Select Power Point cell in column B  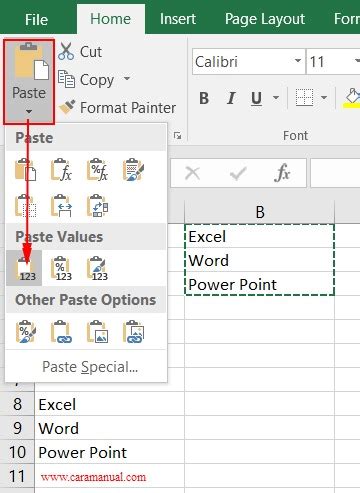pos(259,284)
